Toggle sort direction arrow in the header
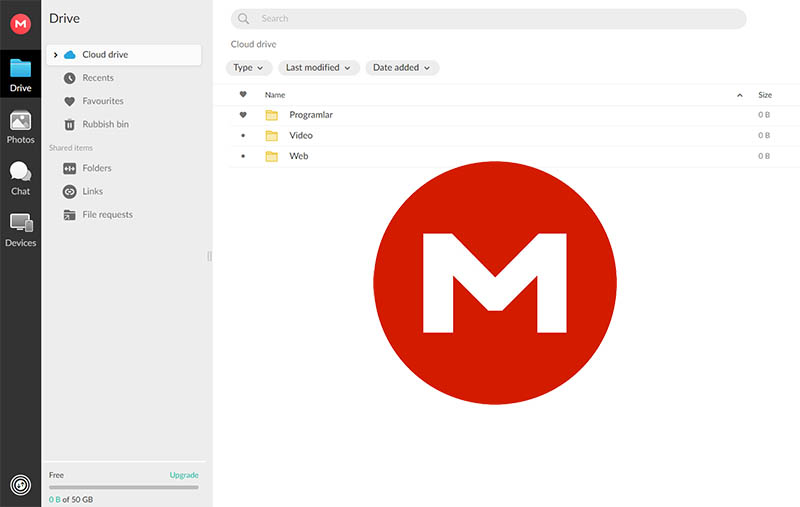 tap(740, 95)
